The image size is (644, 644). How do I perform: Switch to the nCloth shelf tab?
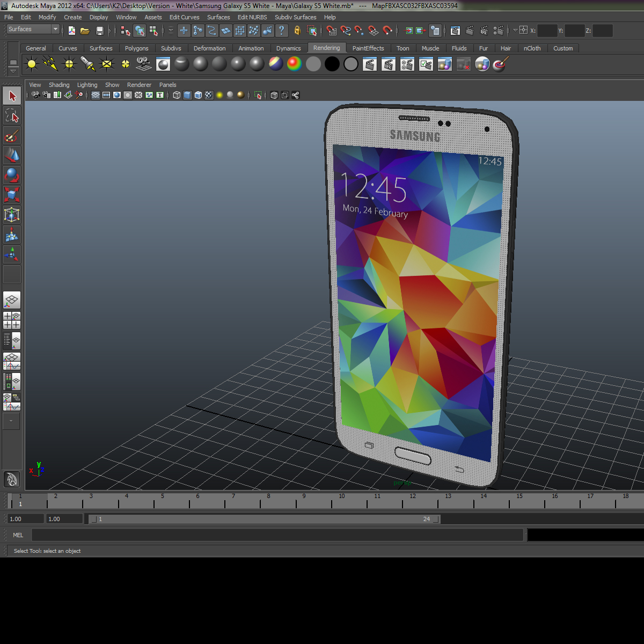click(532, 48)
